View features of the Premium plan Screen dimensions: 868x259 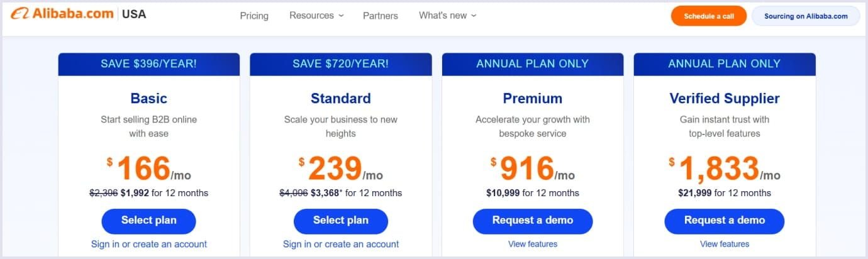[533, 244]
